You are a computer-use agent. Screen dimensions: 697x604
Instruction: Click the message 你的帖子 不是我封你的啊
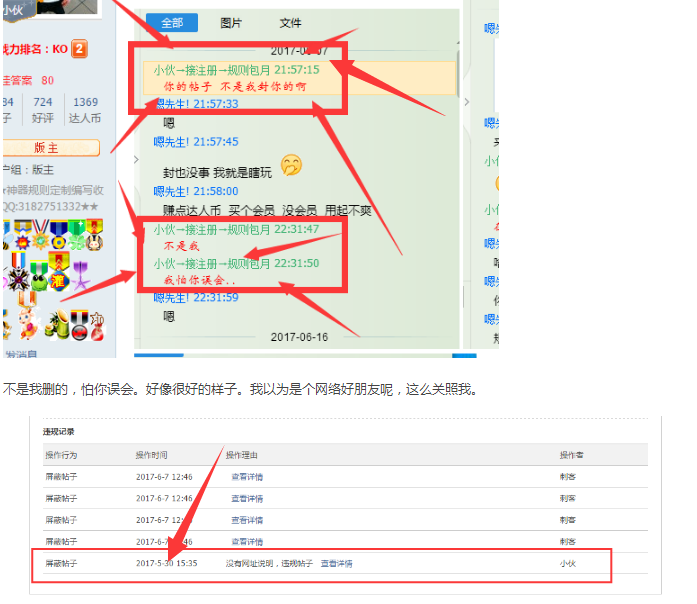click(235, 87)
